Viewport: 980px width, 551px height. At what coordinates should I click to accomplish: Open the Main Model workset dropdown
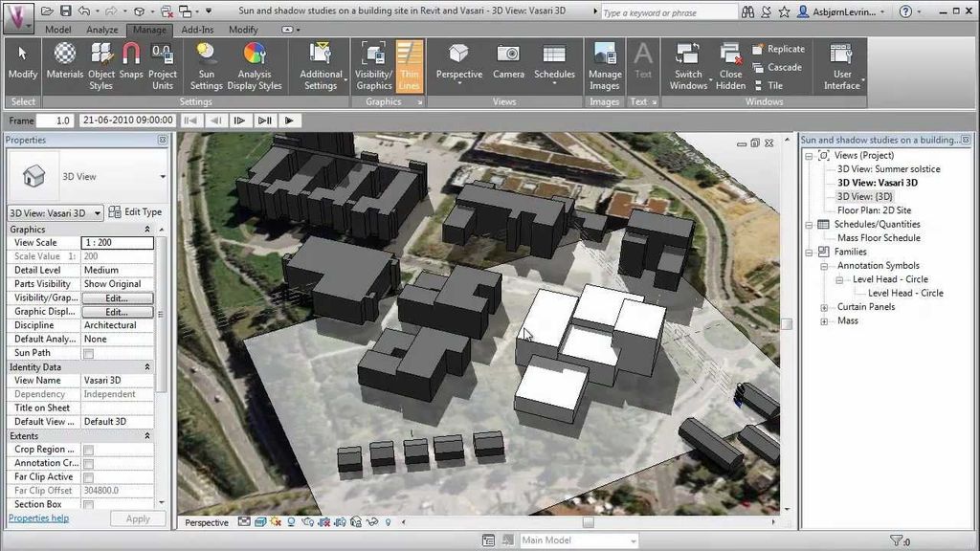(579, 540)
